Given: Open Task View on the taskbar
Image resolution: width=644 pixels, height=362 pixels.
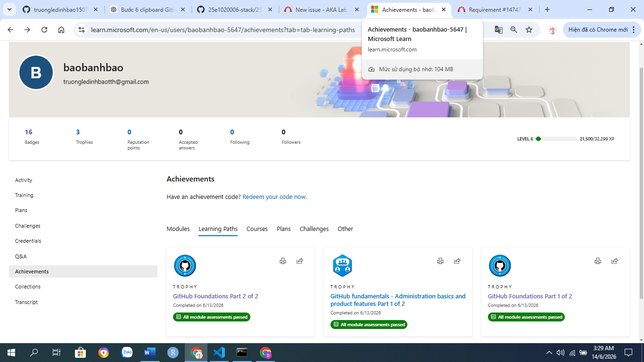Looking at the screenshot, I should tap(57, 352).
